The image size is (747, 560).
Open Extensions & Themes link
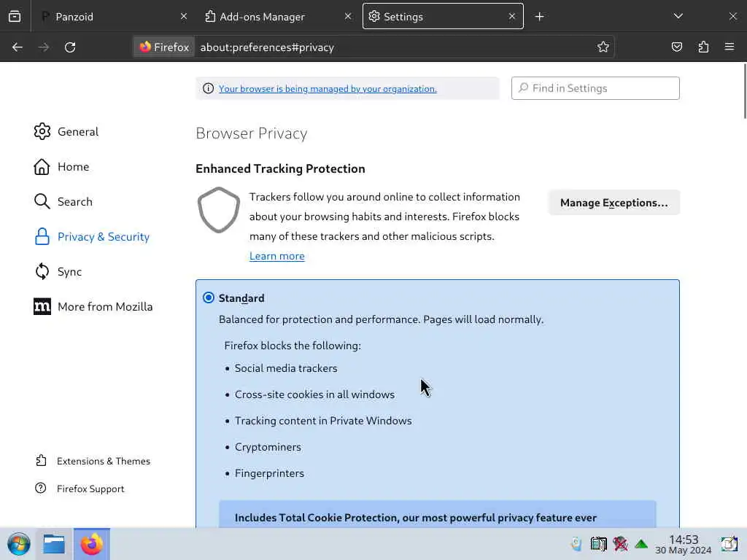tap(104, 461)
